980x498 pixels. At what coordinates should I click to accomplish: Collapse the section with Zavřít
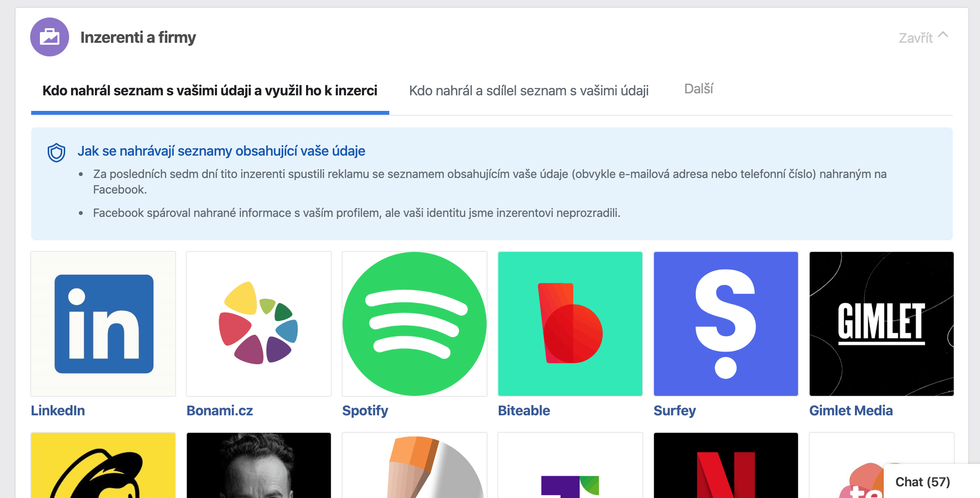coord(923,37)
